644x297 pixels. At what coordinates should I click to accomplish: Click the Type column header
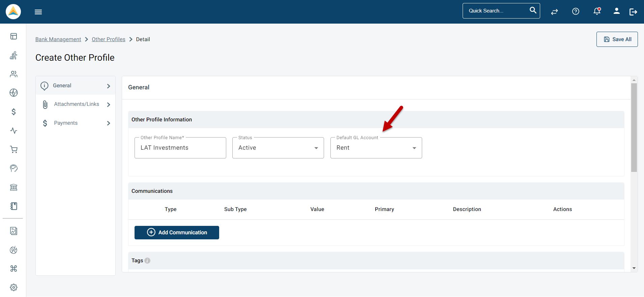[x=171, y=209]
